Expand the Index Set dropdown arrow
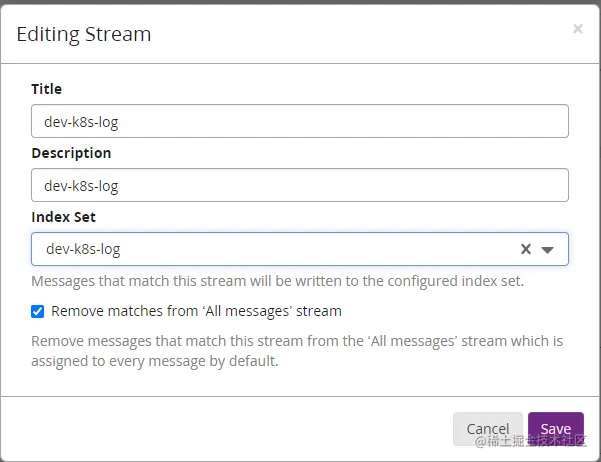Viewport: 601px width, 462px height. pyautogui.click(x=548, y=249)
